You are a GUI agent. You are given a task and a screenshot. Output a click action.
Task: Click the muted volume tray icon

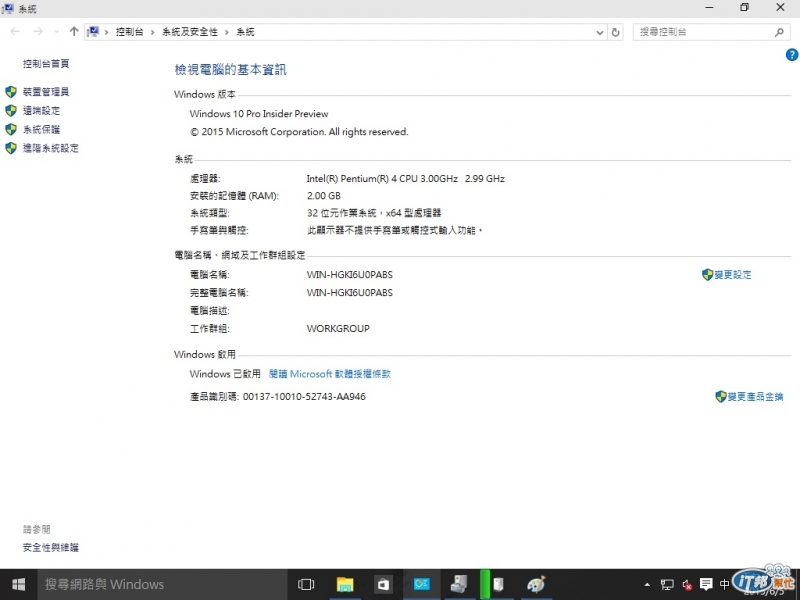(x=687, y=585)
